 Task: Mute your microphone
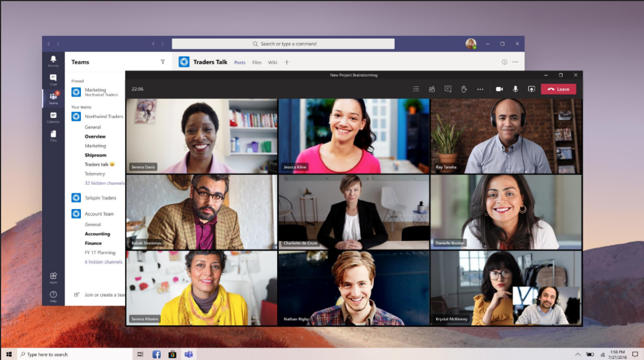515,89
